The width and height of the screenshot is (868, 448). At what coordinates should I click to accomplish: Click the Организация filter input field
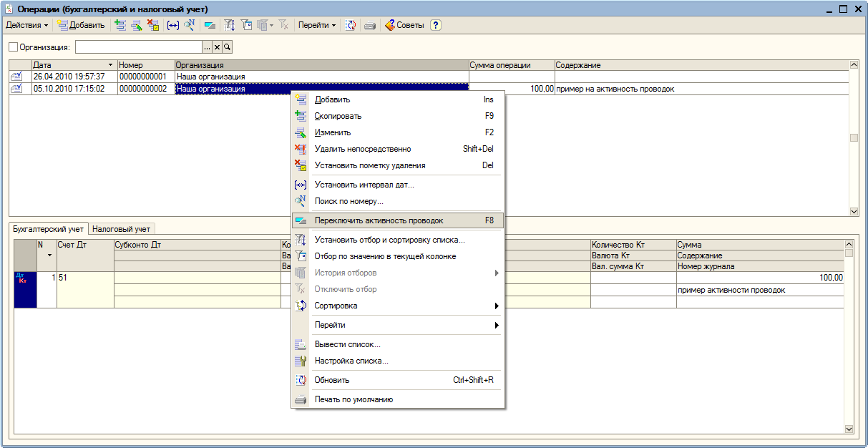139,47
